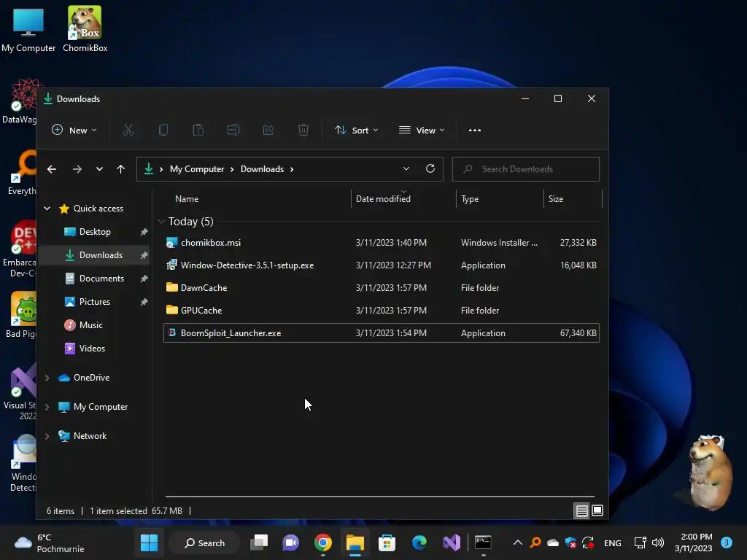747x560 pixels.
Task: Expand My Computer in navigation pane
Action: (47, 407)
